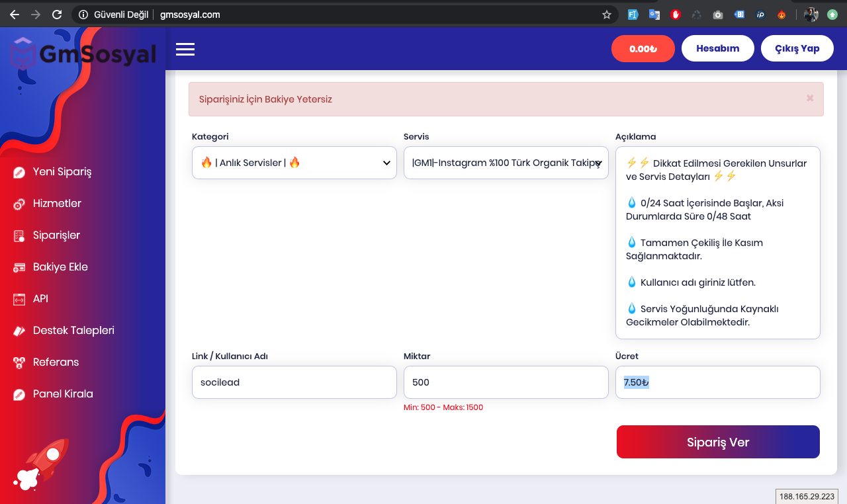This screenshot has height=504, width=847.
Task: Open the blue Fi extension icon
Action: [x=633, y=15]
